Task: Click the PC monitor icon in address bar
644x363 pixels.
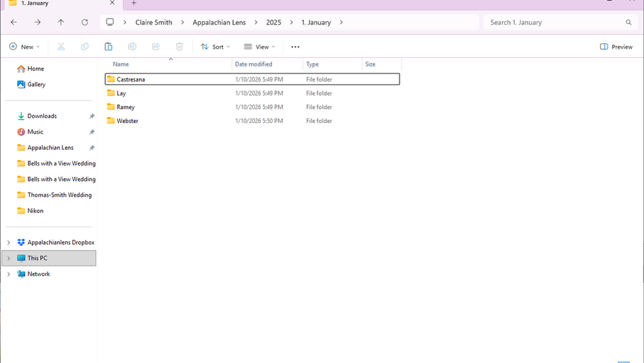Action: [110, 22]
